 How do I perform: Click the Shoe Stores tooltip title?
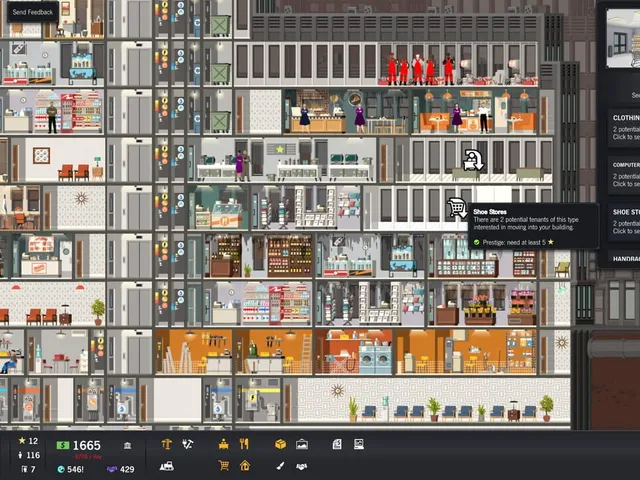coord(490,212)
